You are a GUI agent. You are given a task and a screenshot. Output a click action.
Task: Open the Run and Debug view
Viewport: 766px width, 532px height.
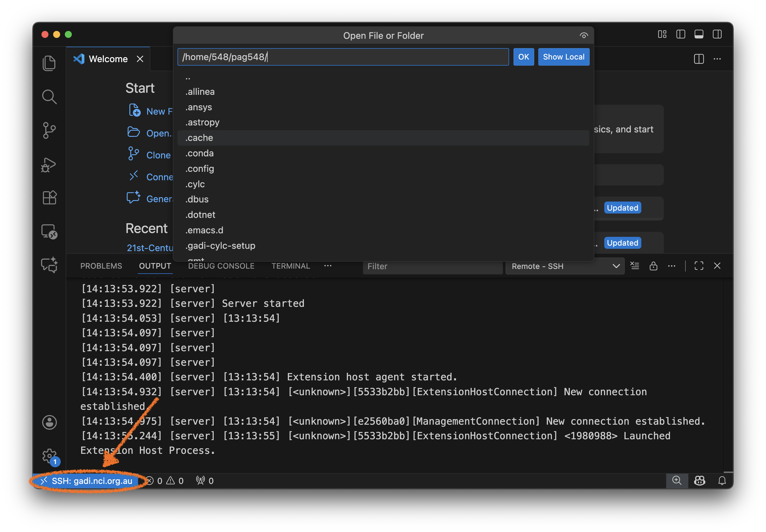coord(49,165)
